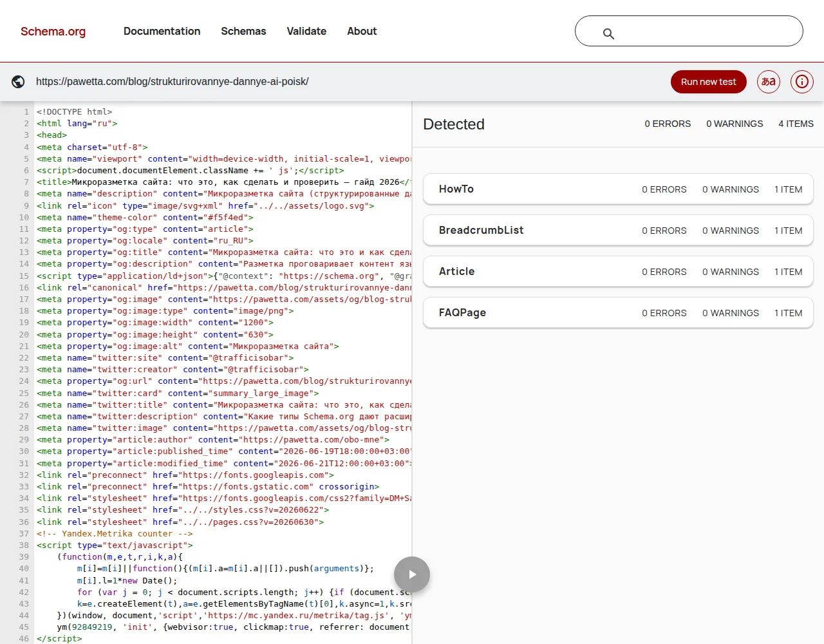Image resolution: width=824 pixels, height=644 pixels.
Task: Click the title tag code line
Action: tap(223, 182)
